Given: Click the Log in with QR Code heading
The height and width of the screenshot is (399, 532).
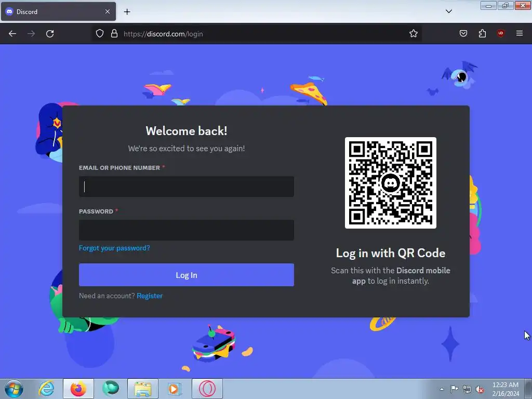Looking at the screenshot, I should tap(391, 253).
